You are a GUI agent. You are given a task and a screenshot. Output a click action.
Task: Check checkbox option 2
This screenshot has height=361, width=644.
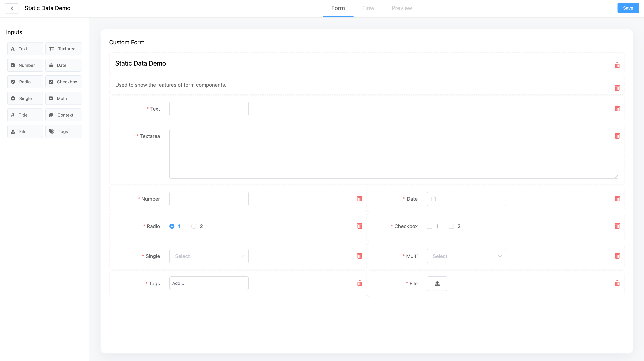(451, 226)
